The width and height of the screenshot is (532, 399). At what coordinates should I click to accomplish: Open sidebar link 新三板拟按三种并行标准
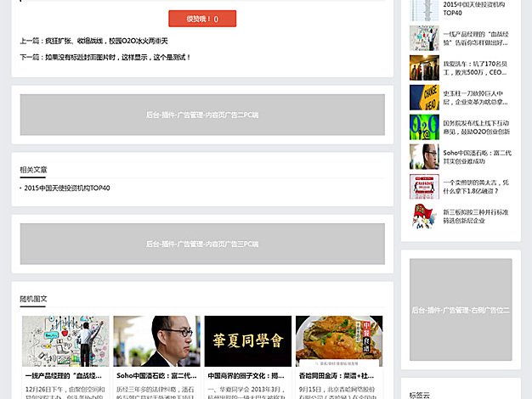click(476, 216)
